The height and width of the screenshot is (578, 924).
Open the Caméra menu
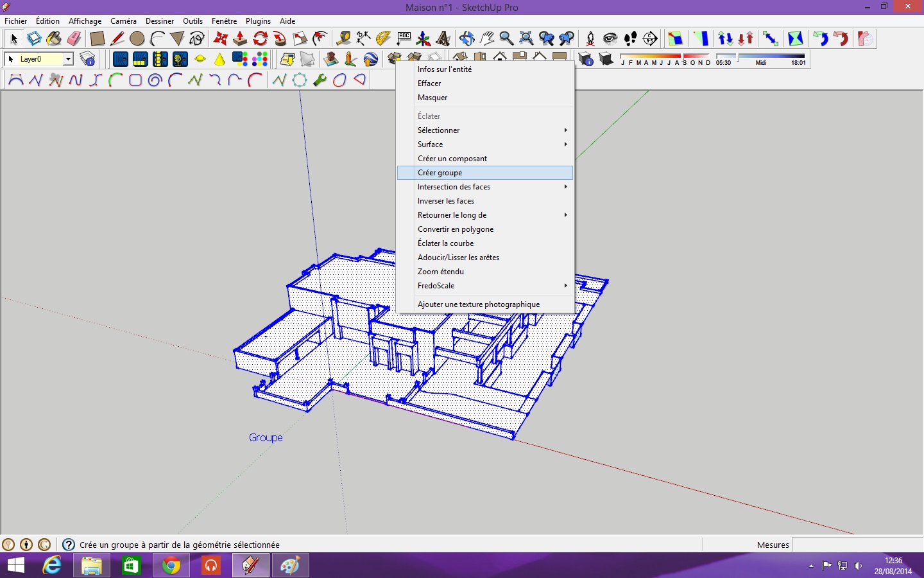pos(123,21)
